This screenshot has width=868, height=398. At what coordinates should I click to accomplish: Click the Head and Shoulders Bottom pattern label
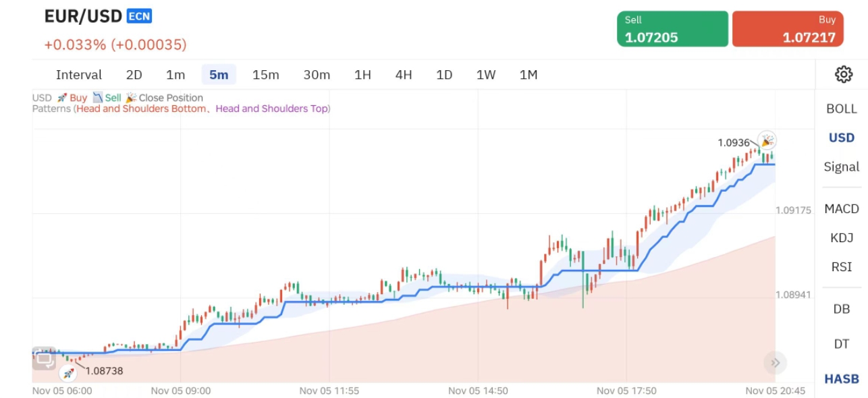141,109
